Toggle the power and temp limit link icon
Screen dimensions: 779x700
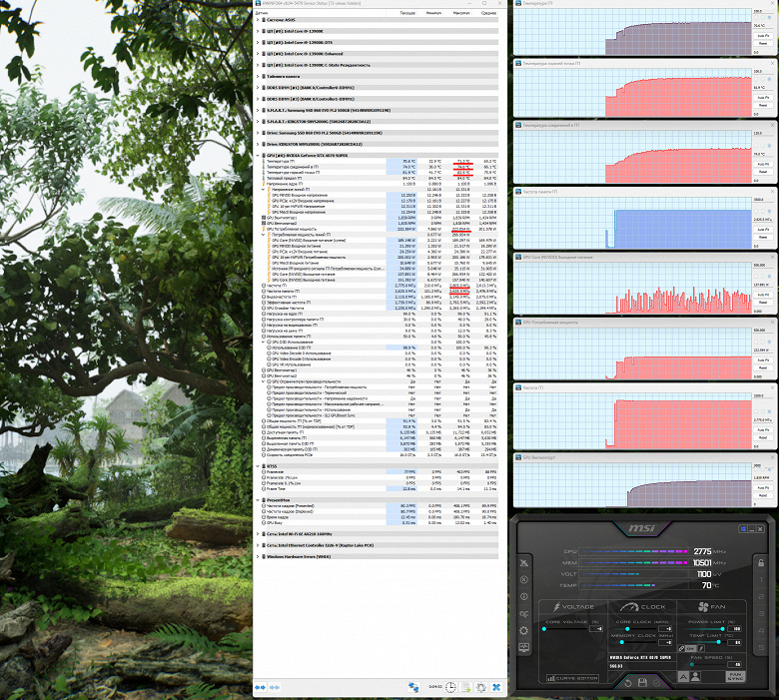682,648
